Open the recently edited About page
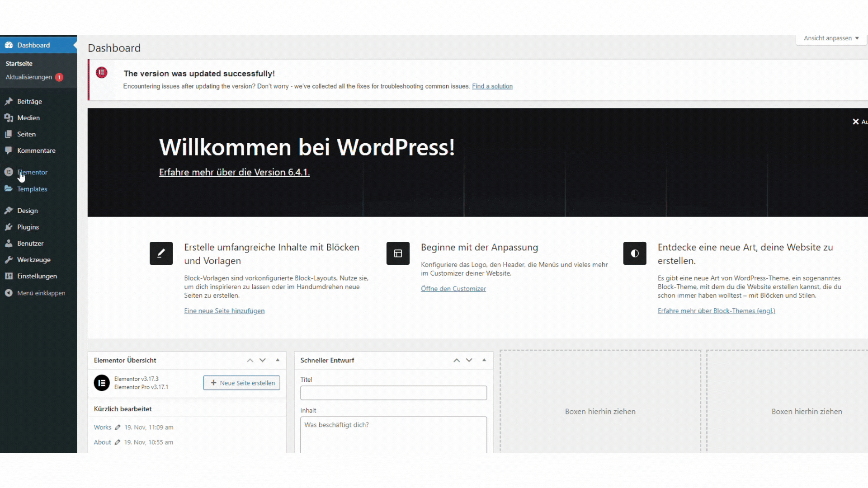868x488 pixels. tap(102, 442)
